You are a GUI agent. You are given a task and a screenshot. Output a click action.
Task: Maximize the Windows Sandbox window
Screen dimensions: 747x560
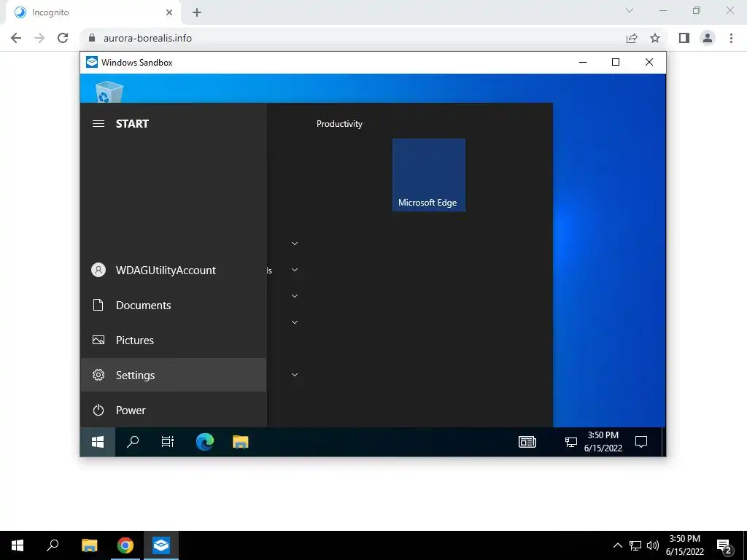(x=616, y=63)
